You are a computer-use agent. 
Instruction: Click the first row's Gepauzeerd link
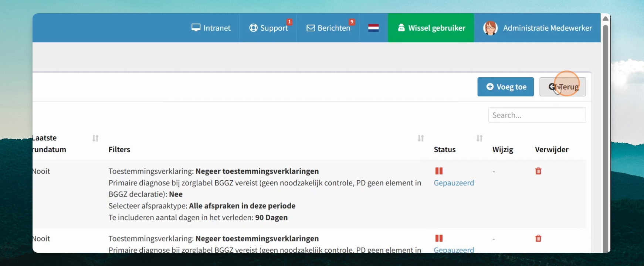[x=454, y=183]
